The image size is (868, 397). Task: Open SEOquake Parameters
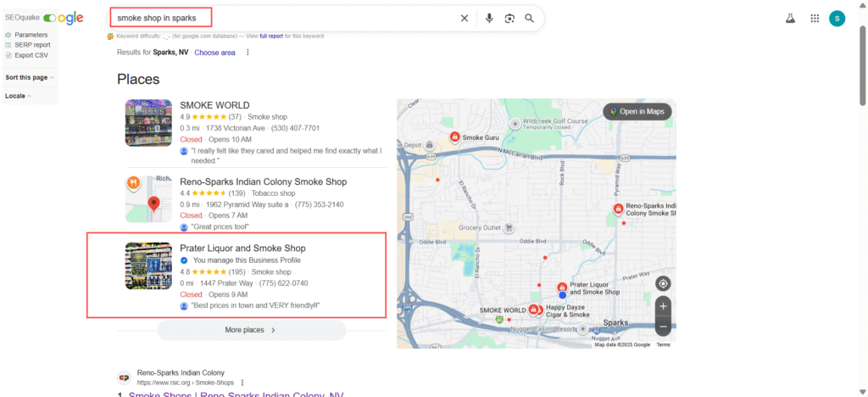coord(31,35)
